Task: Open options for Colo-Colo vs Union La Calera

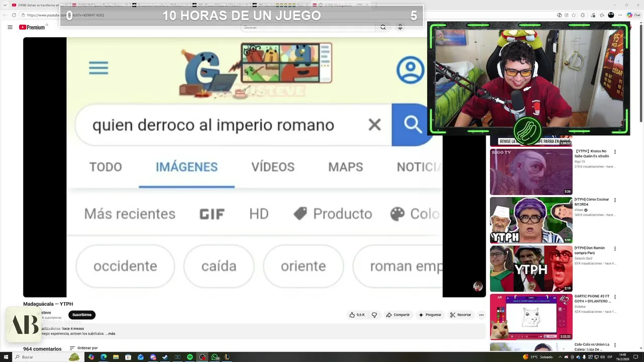Action: 614,345
